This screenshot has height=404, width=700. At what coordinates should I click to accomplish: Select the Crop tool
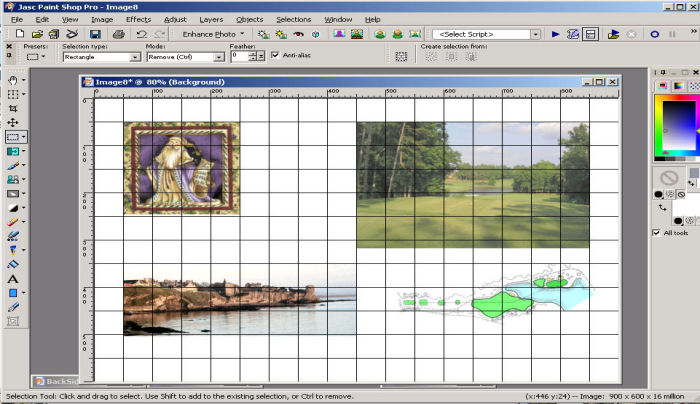pyautogui.click(x=13, y=108)
